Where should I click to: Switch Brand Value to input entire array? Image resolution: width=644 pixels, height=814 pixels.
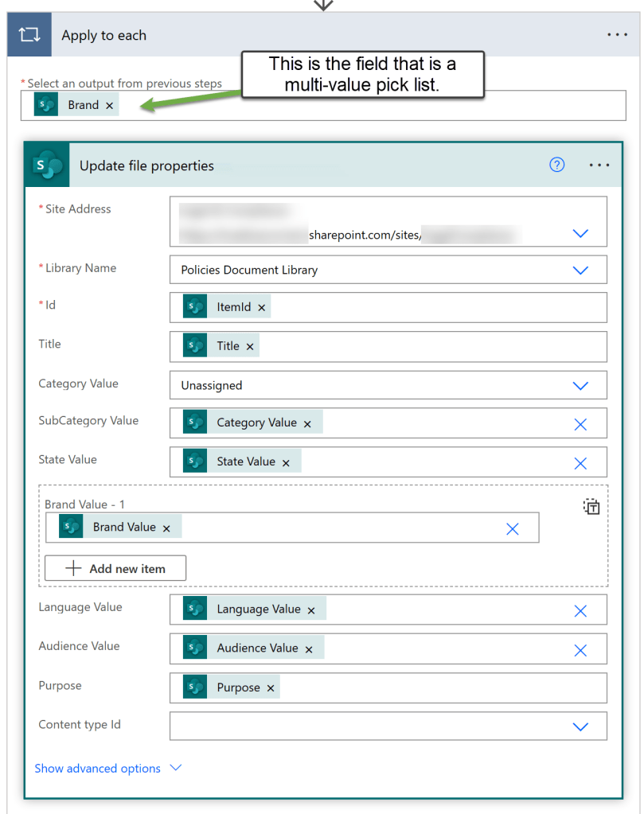(x=591, y=507)
